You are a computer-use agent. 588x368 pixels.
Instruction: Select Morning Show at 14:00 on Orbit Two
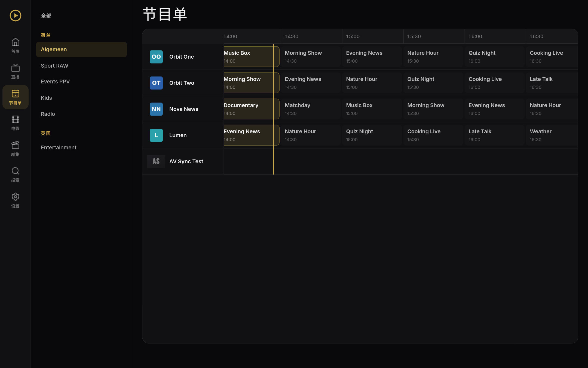(x=252, y=83)
